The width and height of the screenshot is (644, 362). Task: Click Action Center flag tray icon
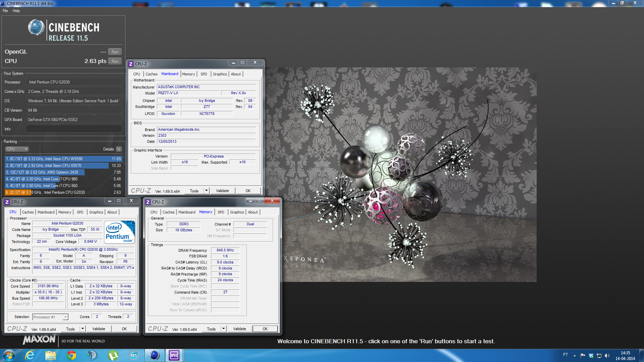coord(583,356)
